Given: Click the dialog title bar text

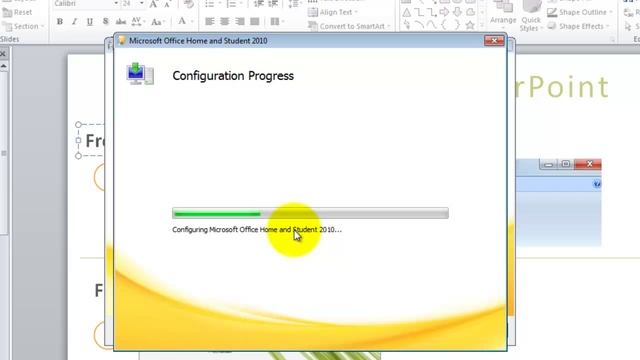Looking at the screenshot, I should [x=198, y=41].
